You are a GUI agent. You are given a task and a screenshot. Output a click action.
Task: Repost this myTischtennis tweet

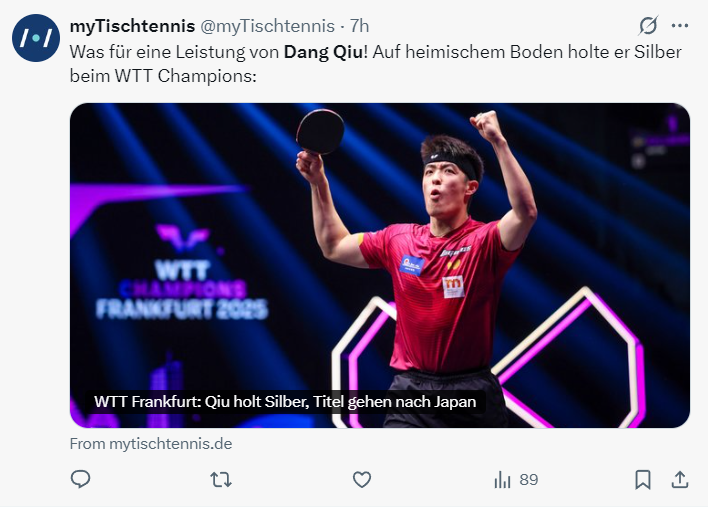(x=222, y=480)
